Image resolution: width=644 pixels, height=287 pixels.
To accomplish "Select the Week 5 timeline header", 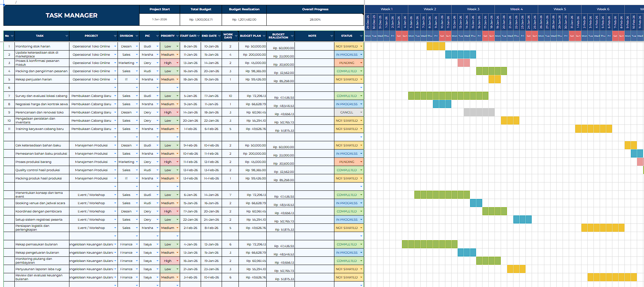I will tap(559, 9).
